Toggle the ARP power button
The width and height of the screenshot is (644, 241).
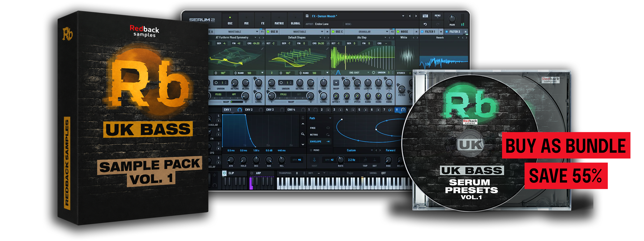coord(252,173)
